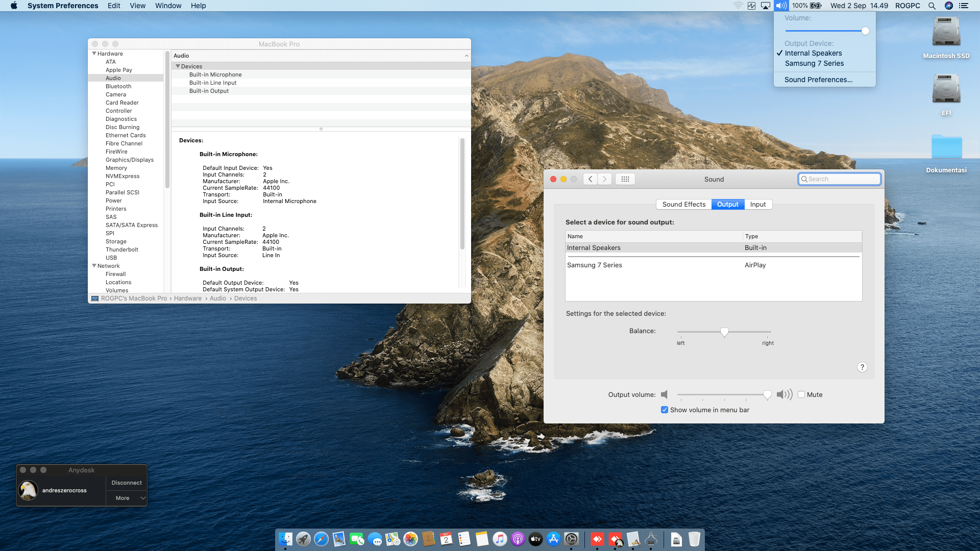
Task: Go forward in the Sound preferences window
Action: tap(604, 179)
